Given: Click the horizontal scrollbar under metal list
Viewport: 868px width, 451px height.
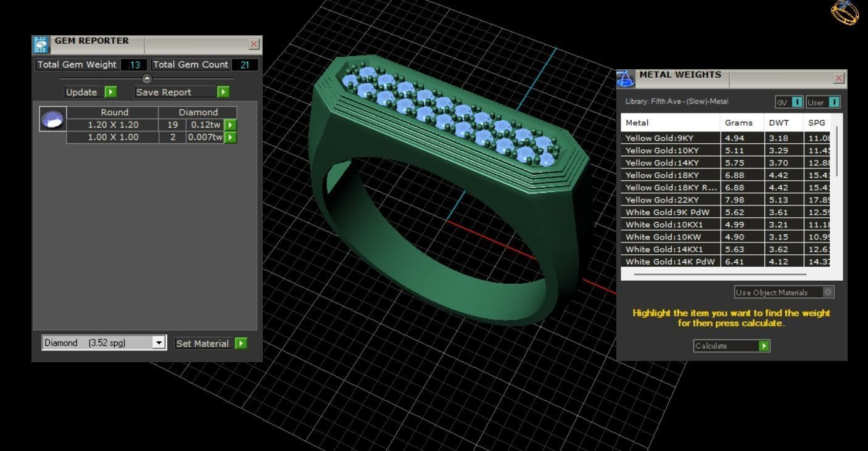Looking at the screenshot, I should pyautogui.click(x=720, y=274).
